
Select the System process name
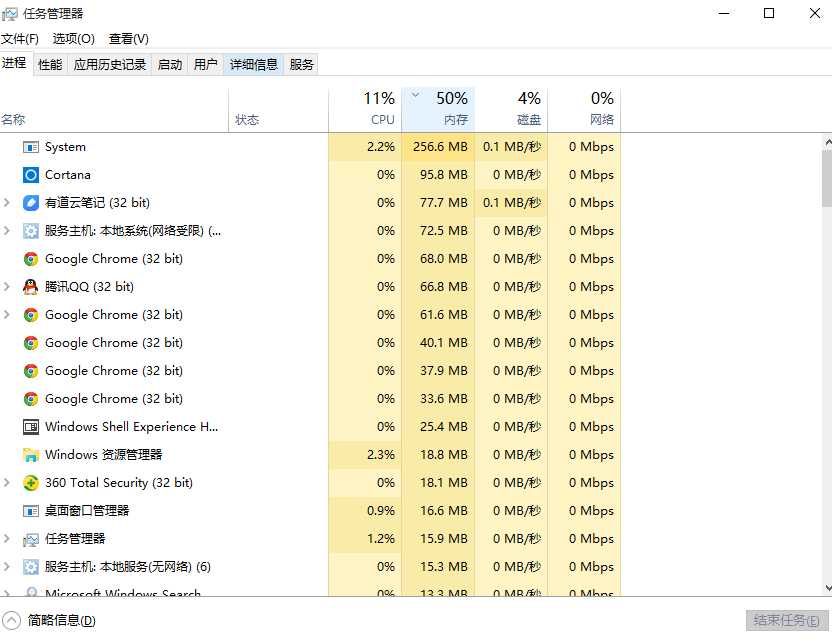(x=65, y=147)
